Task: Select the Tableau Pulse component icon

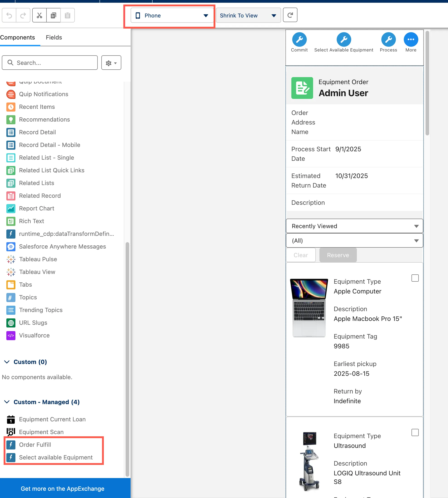Action: 11,259
